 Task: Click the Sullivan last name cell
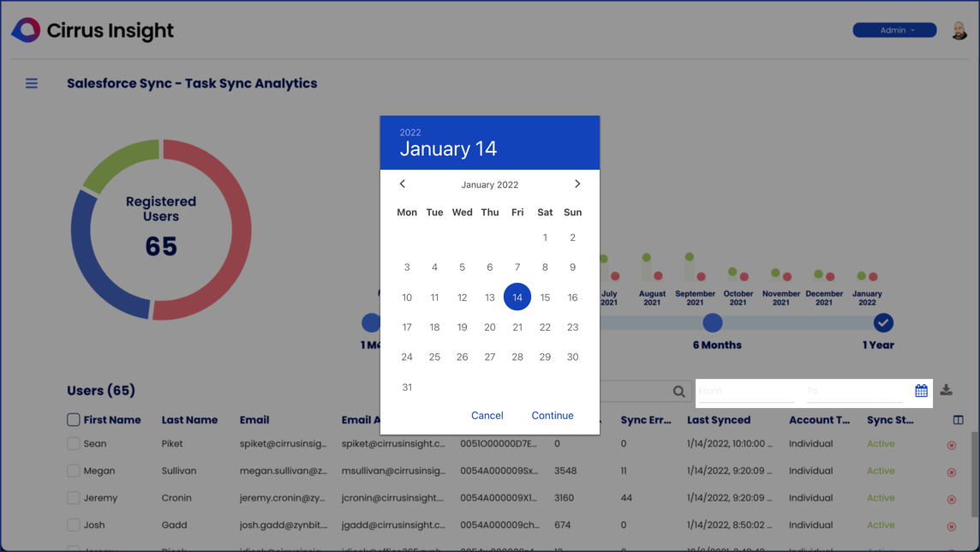point(179,471)
